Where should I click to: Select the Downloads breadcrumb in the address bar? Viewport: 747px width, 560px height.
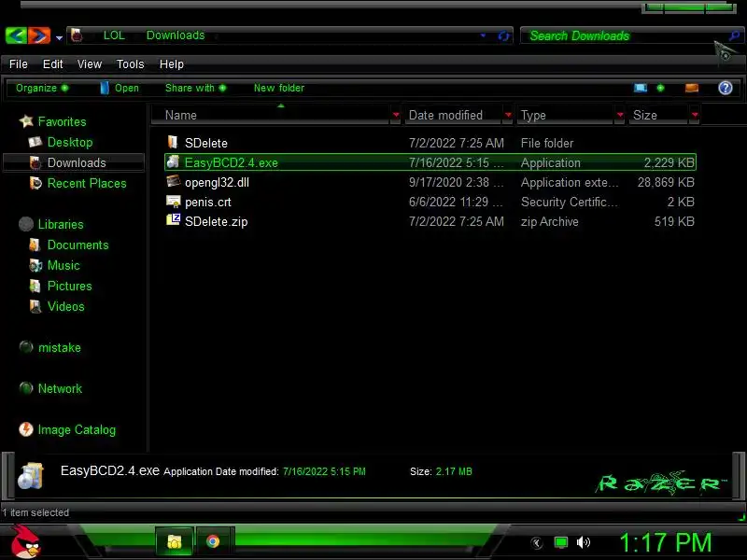click(x=176, y=35)
